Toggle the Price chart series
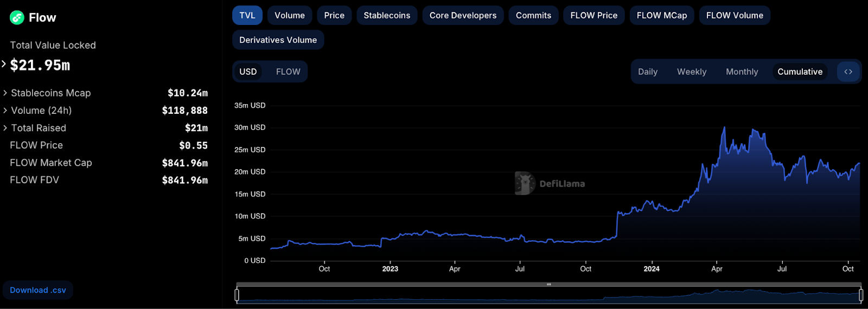Viewport: 868px width, 309px height. (x=334, y=15)
